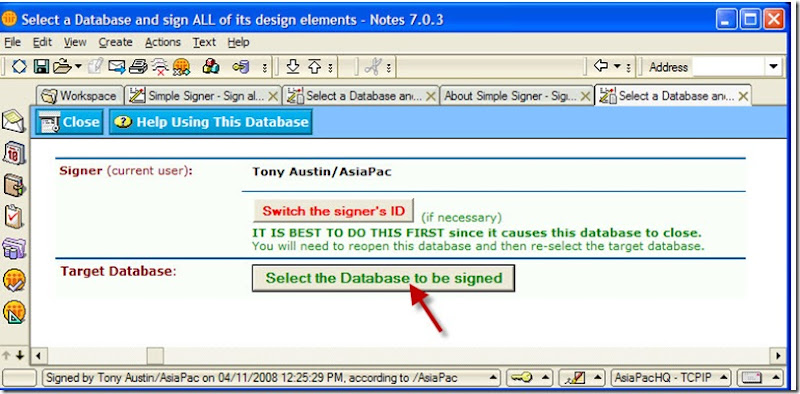
Task: Click the open folder toolbar icon
Action: (62, 66)
